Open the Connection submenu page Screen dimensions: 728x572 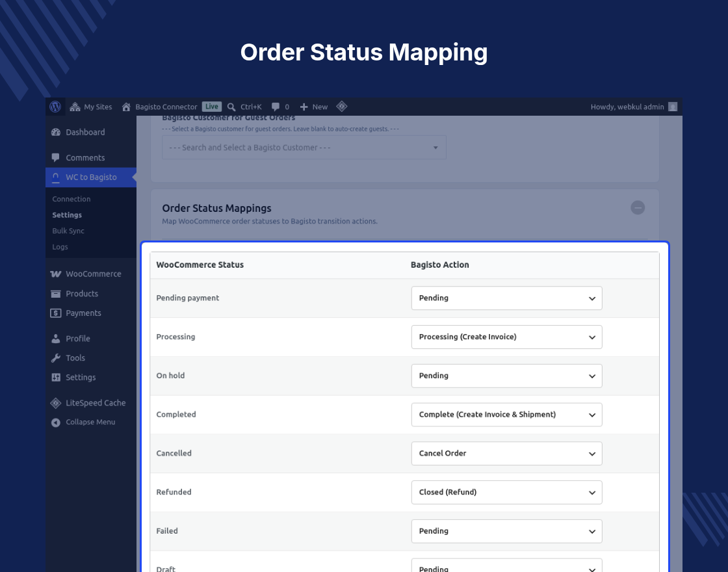click(x=71, y=199)
